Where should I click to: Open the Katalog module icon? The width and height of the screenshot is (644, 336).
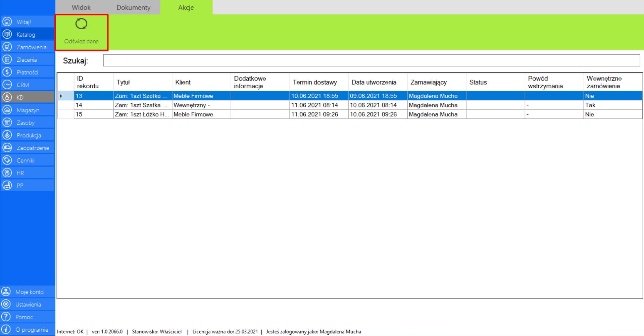point(7,35)
